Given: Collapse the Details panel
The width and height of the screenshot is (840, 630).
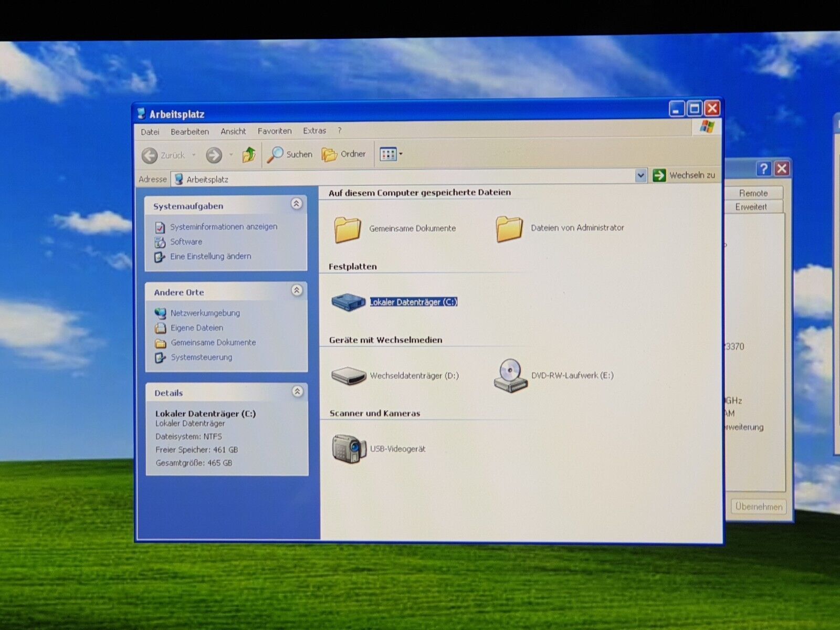Looking at the screenshot, I should (x=298, y=391).
